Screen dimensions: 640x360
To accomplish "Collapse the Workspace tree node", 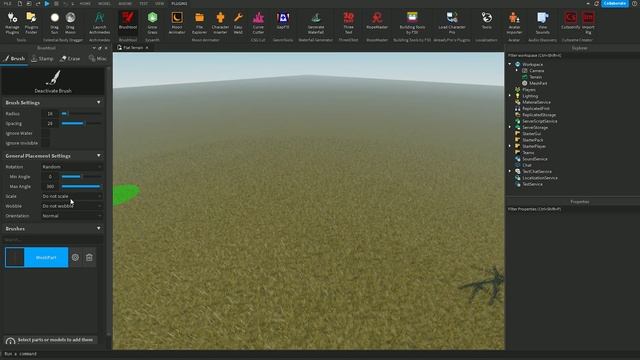I will 510,64.
